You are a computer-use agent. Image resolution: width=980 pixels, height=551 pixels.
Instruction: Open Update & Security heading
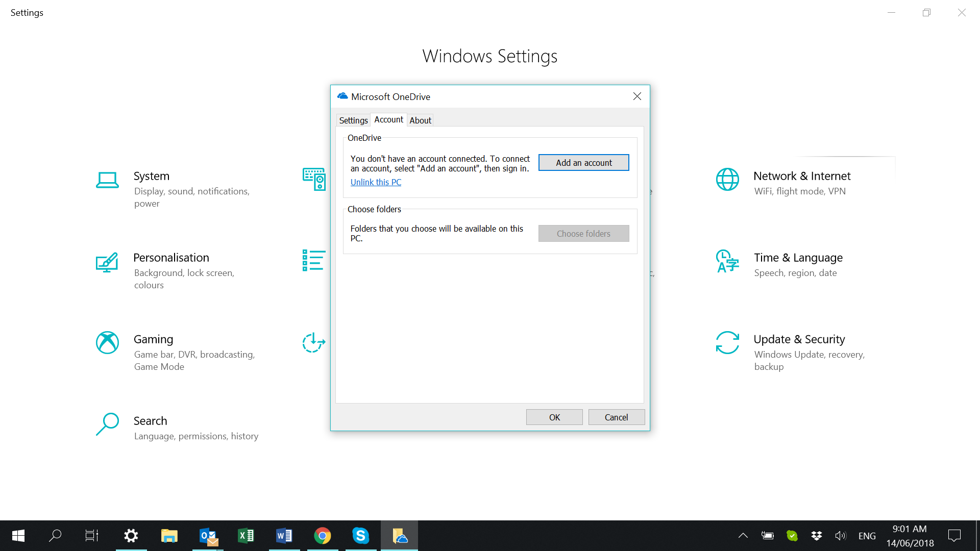click(799, 339)
